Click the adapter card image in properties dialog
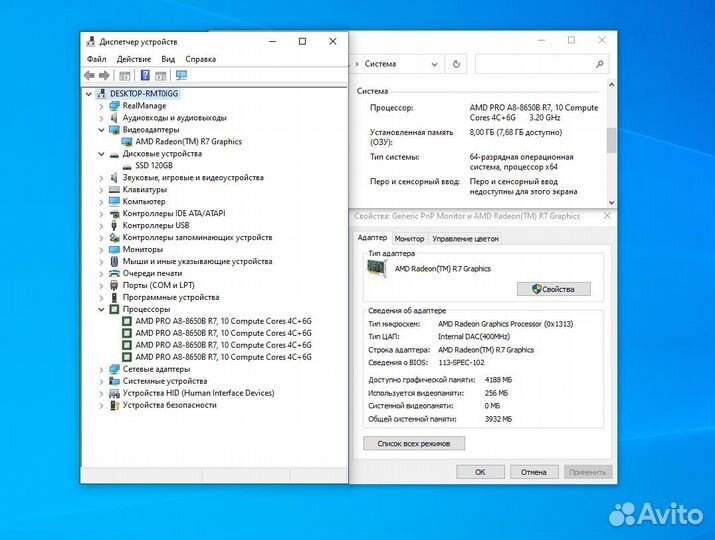Screen dimensions: 715x540 click(377, 269)
